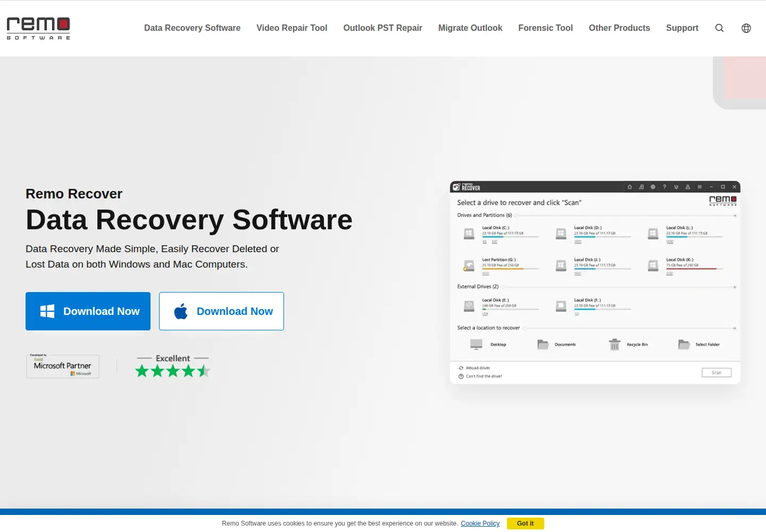Screen dimensions: 766x532
Task: Select Lost Partition (G:) in Remo Recover screenshot
Action: [x=502, y=266]
